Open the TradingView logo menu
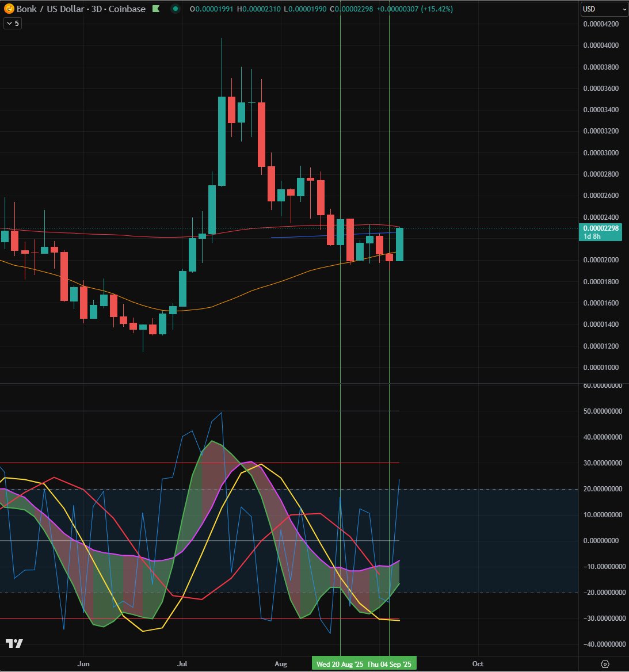 pos(16,644)
